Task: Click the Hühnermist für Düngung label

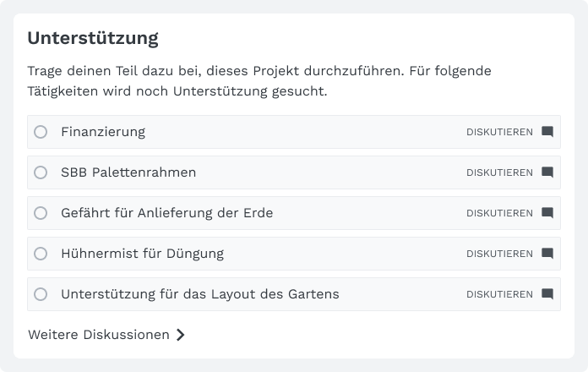Action: pos(142,254)
